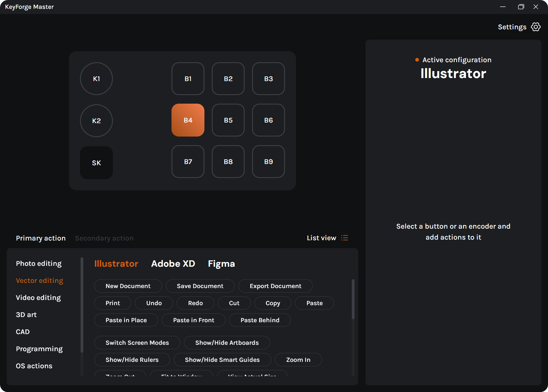Choose the Vector editing category
The height and width of the screenshot is (392, 548).
(x=40, y=280)
